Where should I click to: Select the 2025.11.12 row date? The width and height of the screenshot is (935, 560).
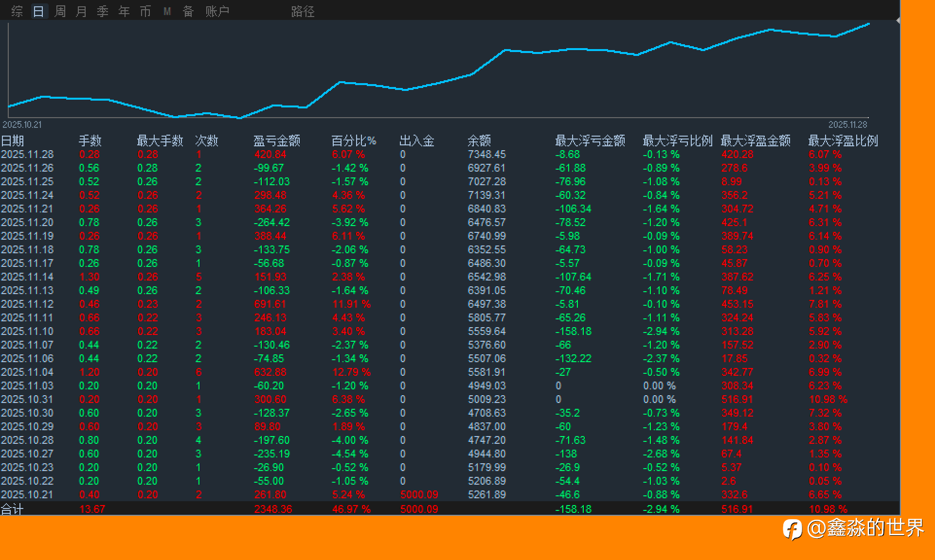[x=27, y=304]
